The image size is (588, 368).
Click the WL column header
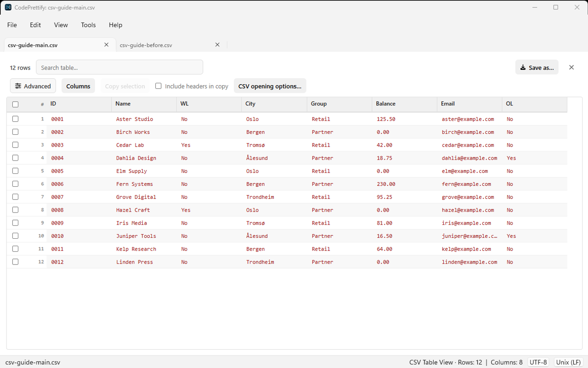[x=209, y=104]
